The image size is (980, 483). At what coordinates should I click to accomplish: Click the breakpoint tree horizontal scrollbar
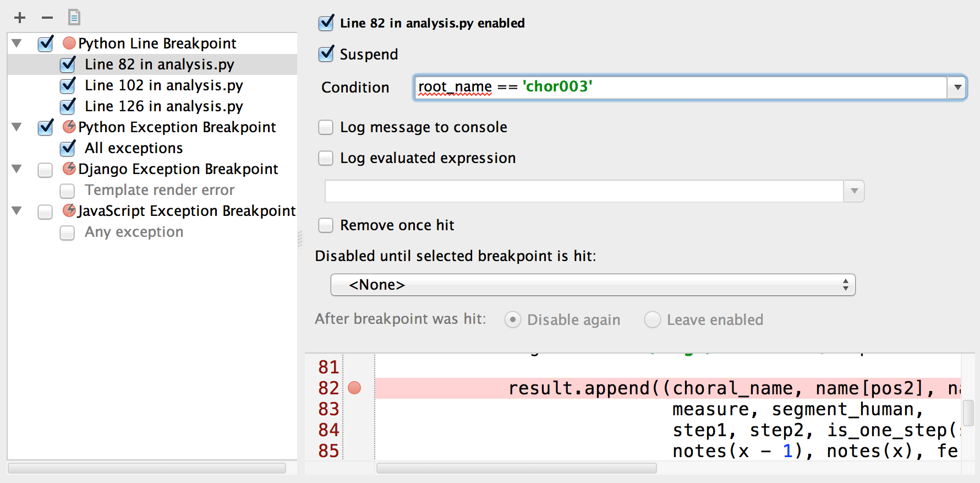coord(147,468)
